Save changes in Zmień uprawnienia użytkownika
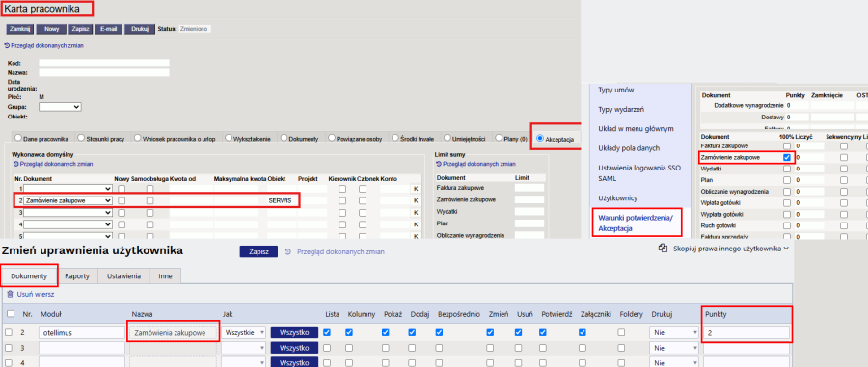This screenshot has height=367, width=868. 258,251
